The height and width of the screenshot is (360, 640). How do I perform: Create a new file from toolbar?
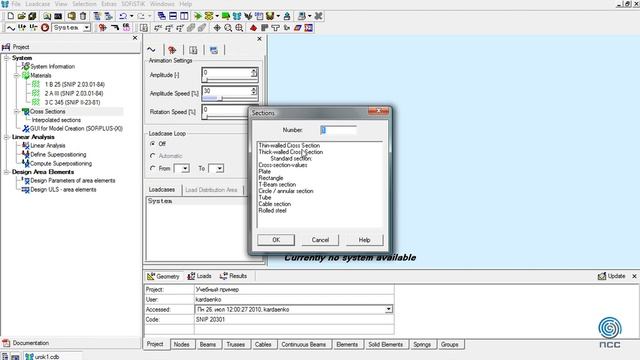point(11,16)
